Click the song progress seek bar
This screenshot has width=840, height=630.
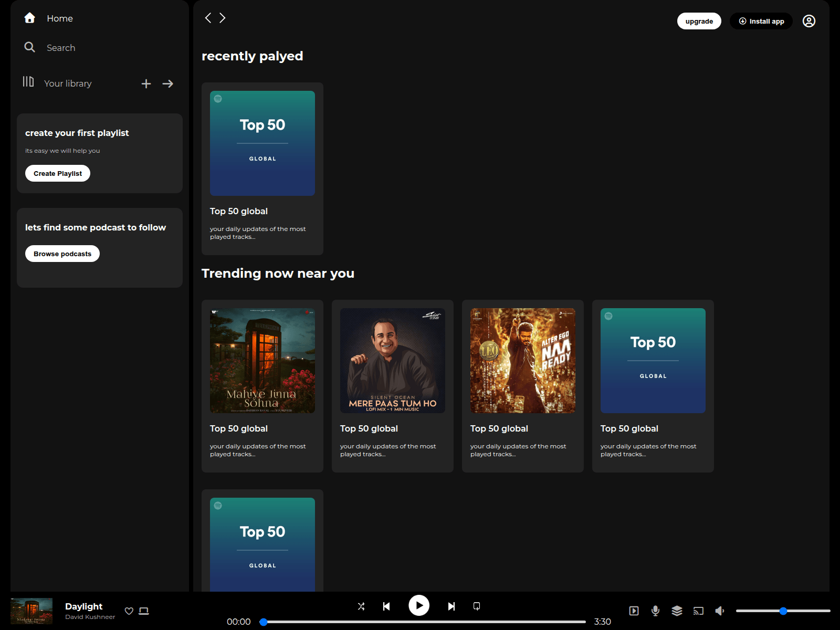pyautogui.click(x=423, y=622)
